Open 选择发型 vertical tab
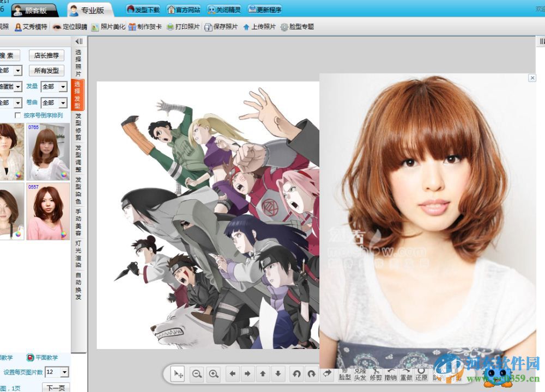 tap(78, 95)
